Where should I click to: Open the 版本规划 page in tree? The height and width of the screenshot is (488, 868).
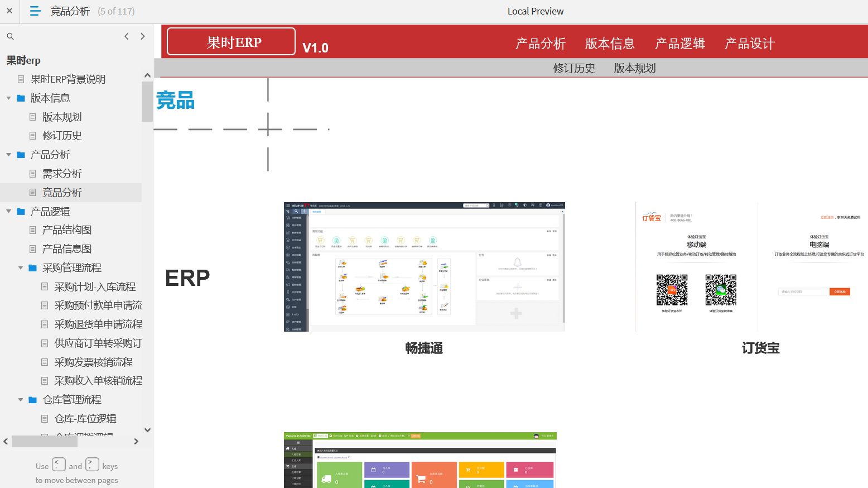tap(62, 117)
